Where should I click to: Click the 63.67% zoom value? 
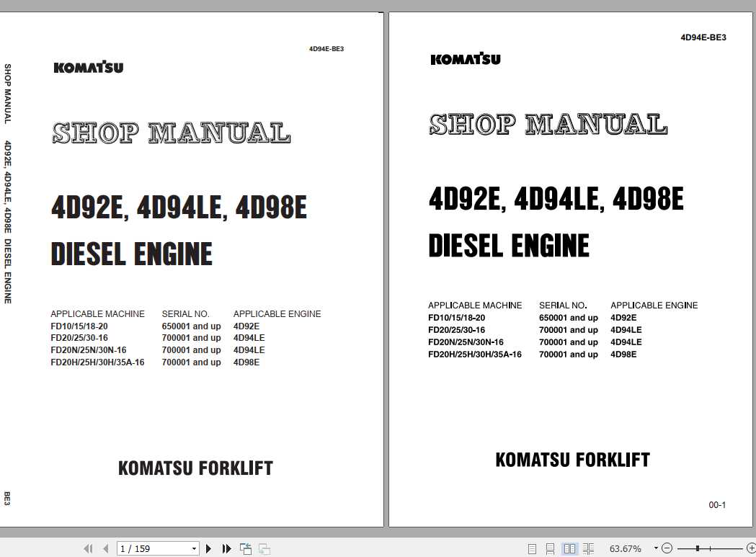[626, 548]
